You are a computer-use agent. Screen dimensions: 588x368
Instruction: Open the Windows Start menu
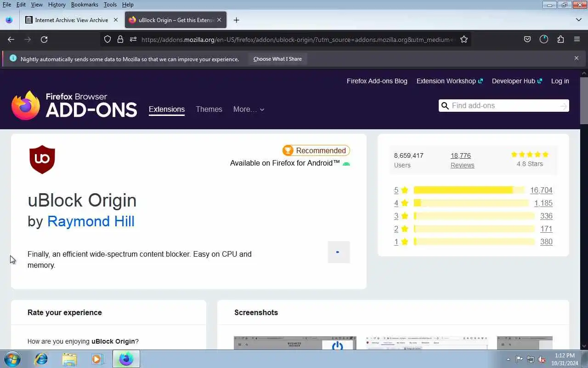[x=12, y=359]
